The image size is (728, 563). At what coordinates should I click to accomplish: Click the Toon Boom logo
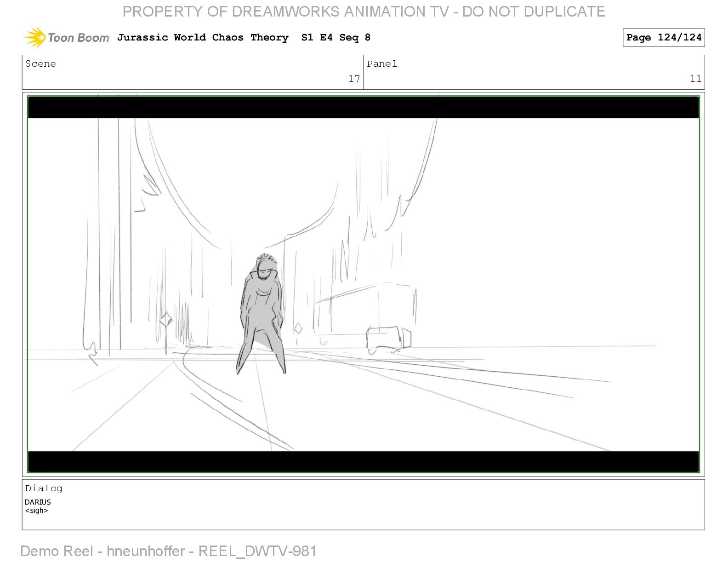67,37
